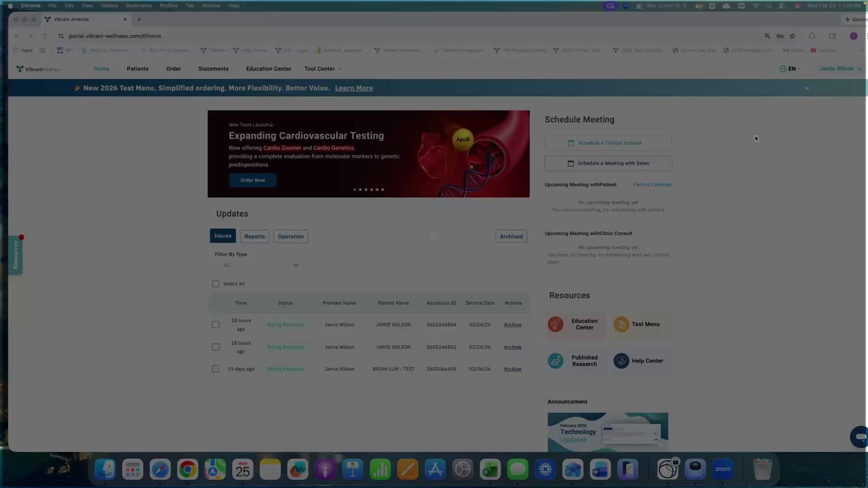
Task: Dismiss the 2026 Test Menu banner
Action: (x=807, y=88)
